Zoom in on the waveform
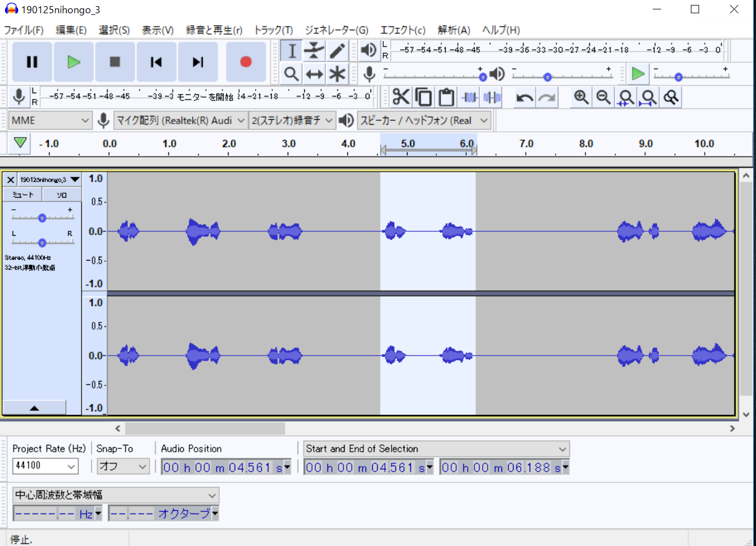 (x=581, y=97)
